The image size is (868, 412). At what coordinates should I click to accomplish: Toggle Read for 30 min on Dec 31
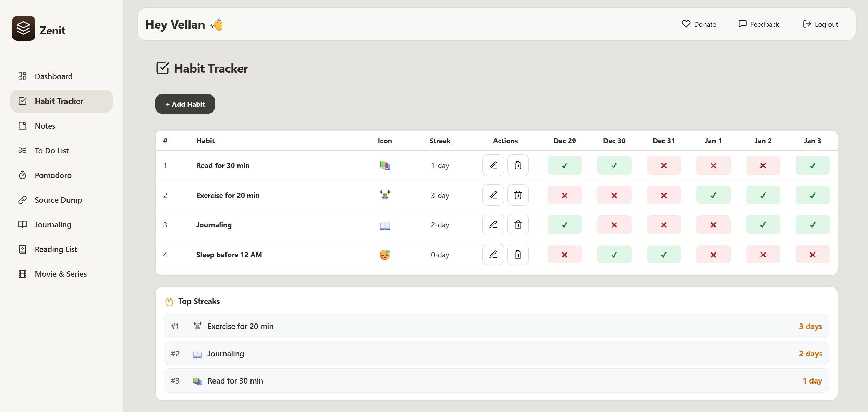point(663,165)
